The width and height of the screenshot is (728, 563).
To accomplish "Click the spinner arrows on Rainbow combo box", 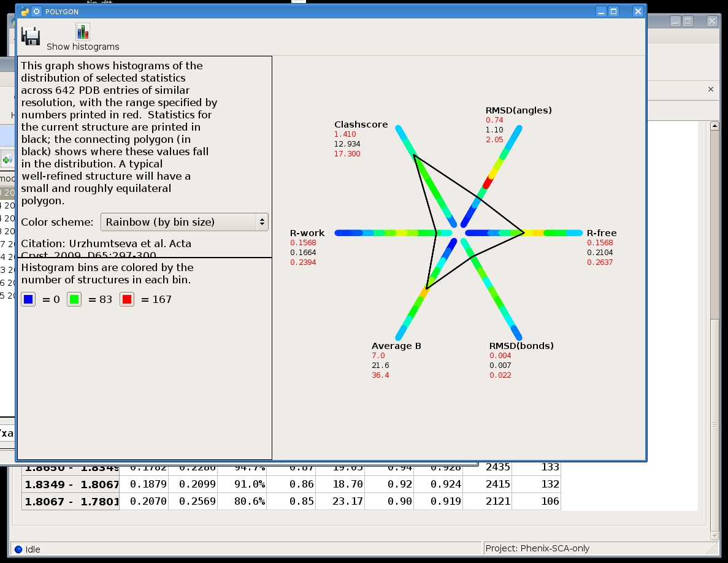I will point(262,222).
